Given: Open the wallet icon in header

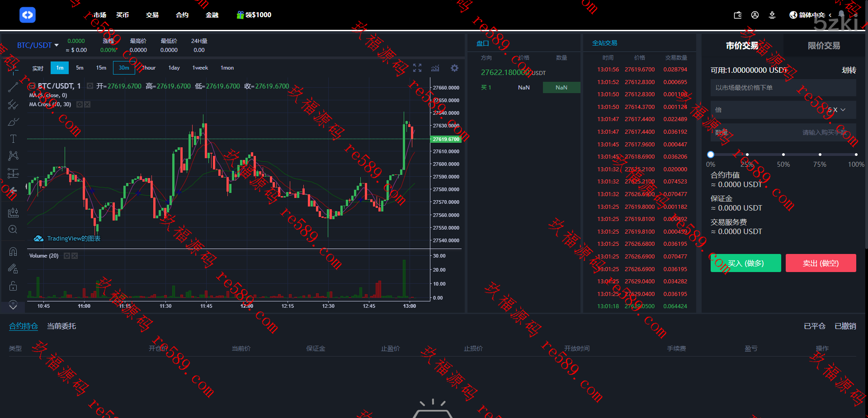Looking at the screenshot, I should (737, 15).
